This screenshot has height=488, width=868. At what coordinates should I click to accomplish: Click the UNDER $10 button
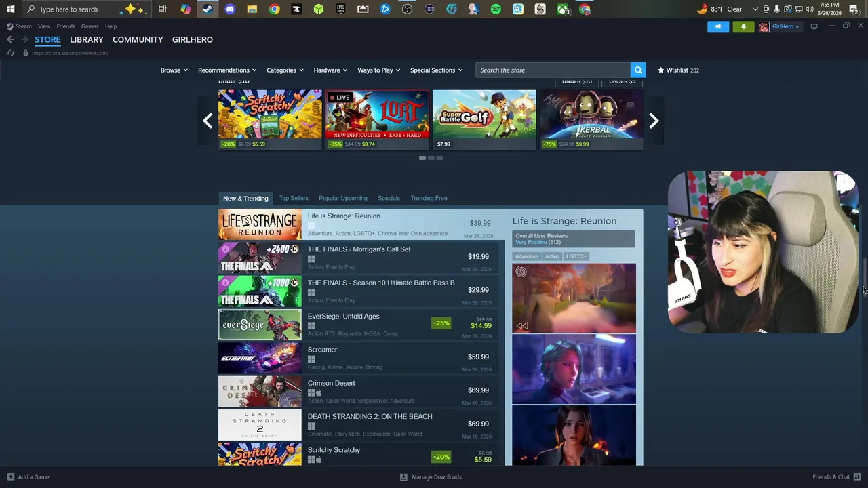[577, 81]
